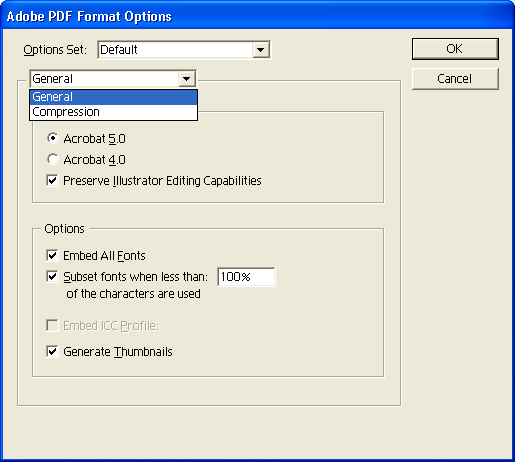
Task: Collapse the section dropdown using its arrow
Action: click(x=187, y=79)
